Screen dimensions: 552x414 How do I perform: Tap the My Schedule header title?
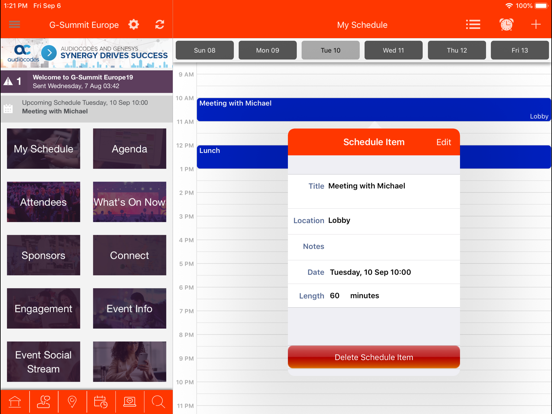tap(362, 25)
